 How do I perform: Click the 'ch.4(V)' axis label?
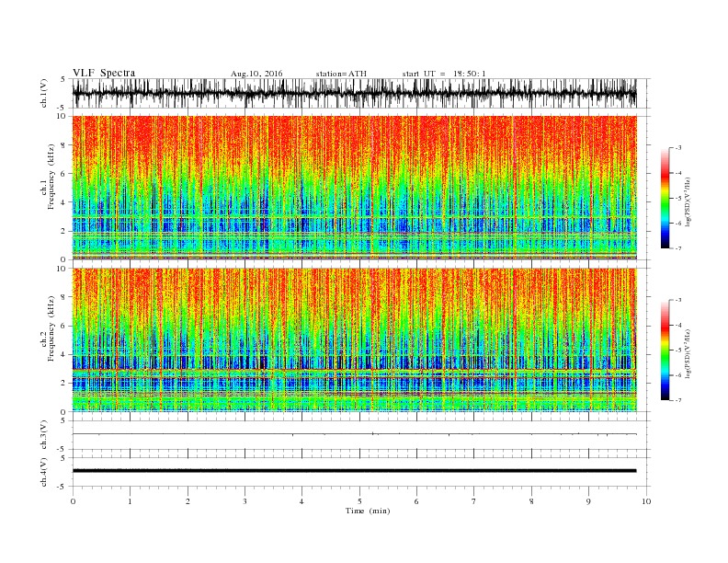tap(44, 472)
